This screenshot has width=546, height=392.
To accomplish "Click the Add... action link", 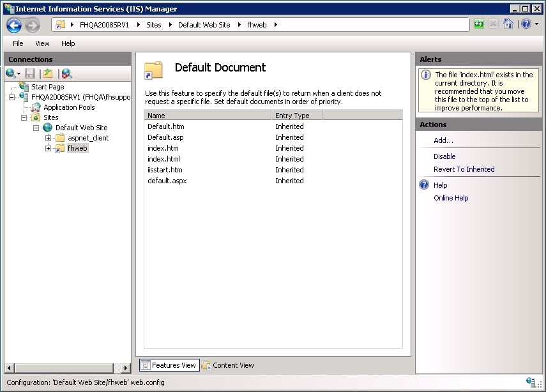I will click(x=443, y=140).
